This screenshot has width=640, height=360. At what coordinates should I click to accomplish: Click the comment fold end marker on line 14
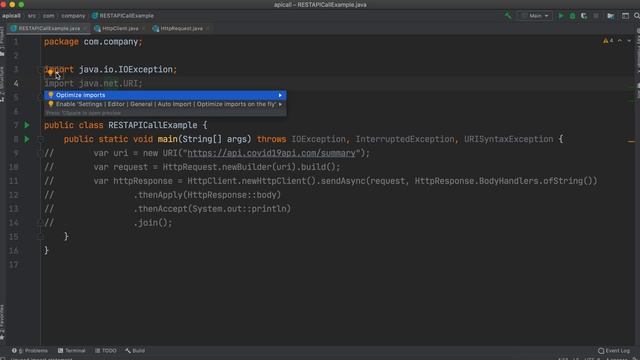tap(40, 223)
